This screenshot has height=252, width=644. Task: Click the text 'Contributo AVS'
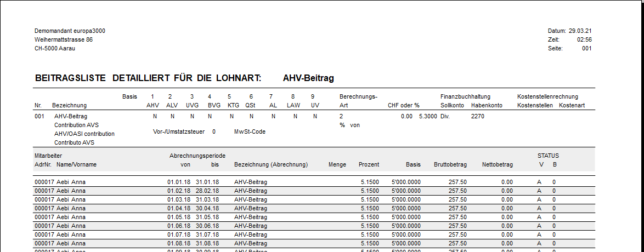[x=74, y=143]
